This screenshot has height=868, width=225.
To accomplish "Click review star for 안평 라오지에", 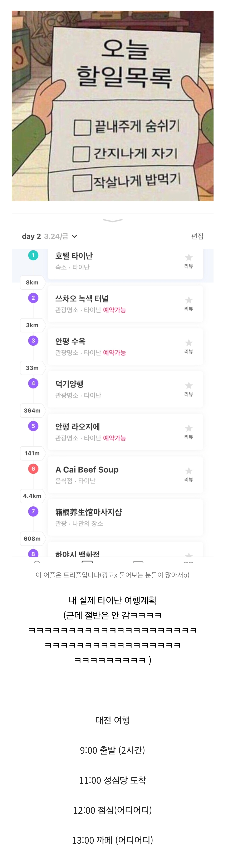I will pos(189,429).
